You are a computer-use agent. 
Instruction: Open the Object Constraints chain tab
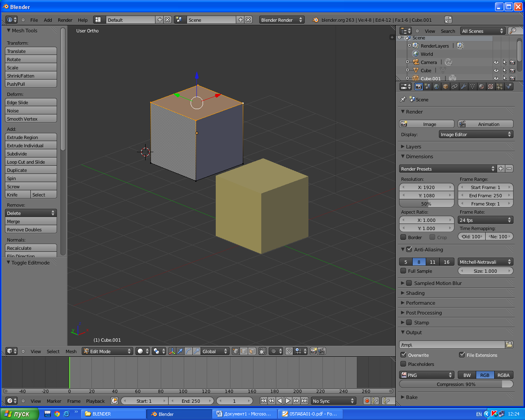click(454, 87)
